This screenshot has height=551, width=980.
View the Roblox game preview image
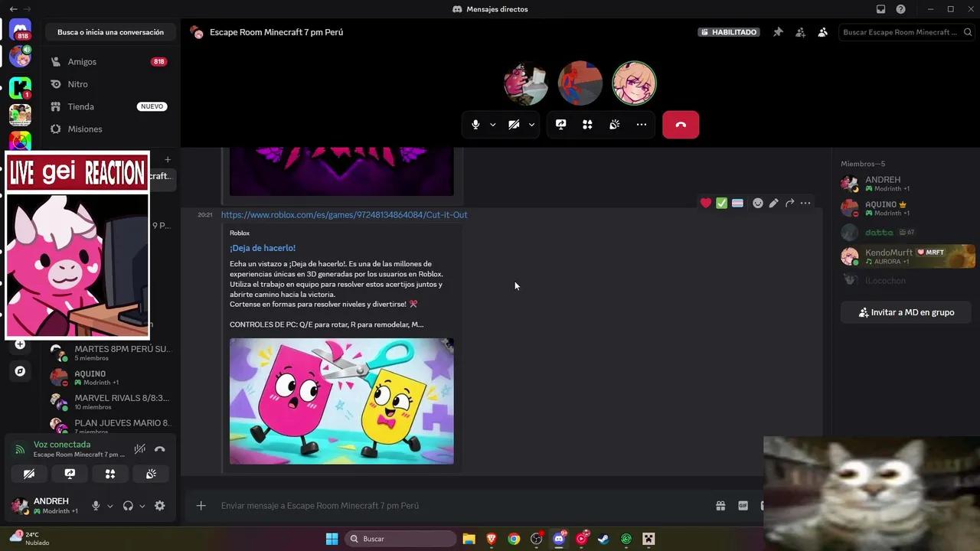click(341, 401)
